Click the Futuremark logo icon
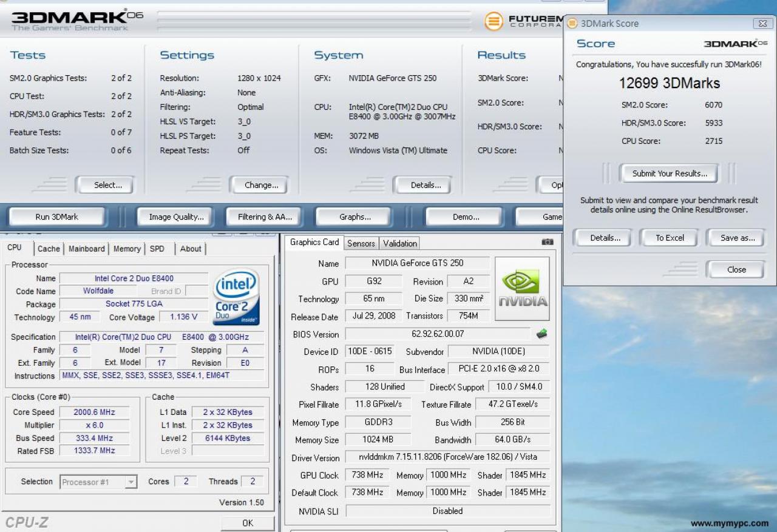Screen dimensions: 777x532 [494, 22]
